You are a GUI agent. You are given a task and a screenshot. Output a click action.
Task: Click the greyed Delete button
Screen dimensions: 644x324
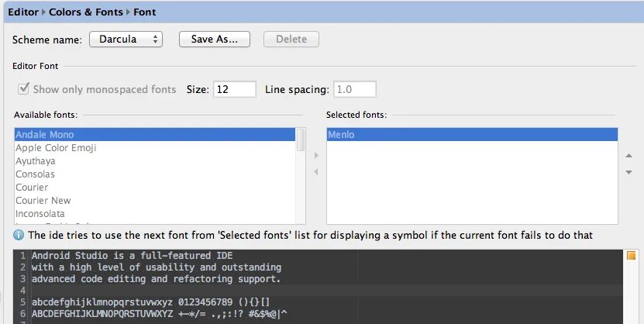pos(291,40)
